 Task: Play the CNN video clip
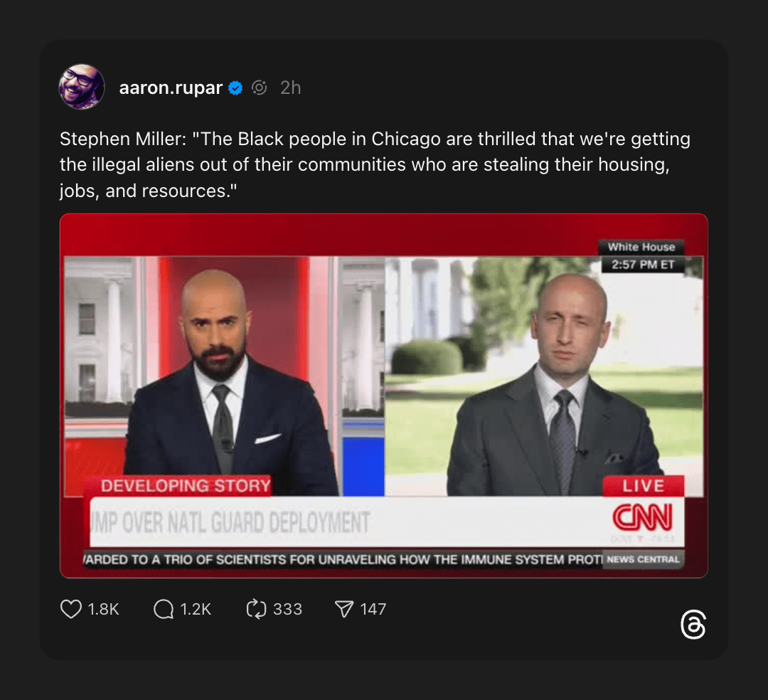pyautogui.click(x=384, y=396)
